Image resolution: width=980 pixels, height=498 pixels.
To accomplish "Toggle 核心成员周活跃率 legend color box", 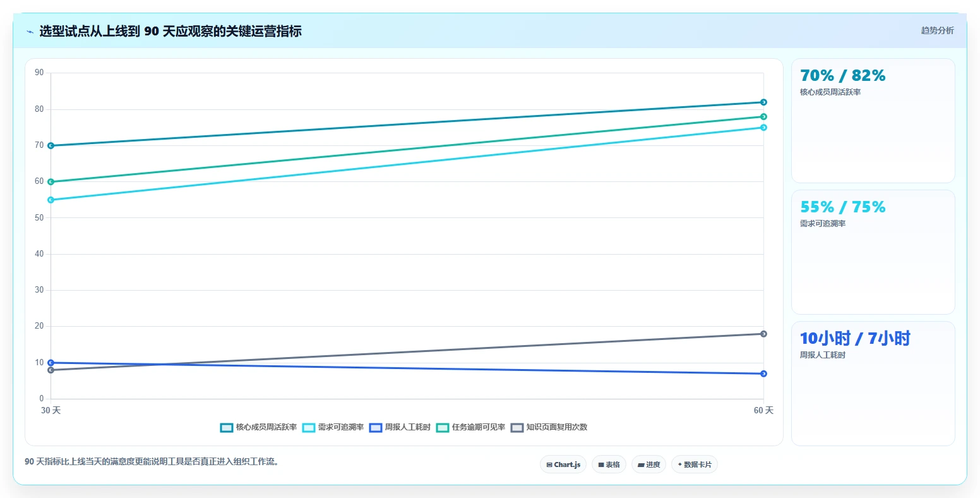I will click(227, 428).
